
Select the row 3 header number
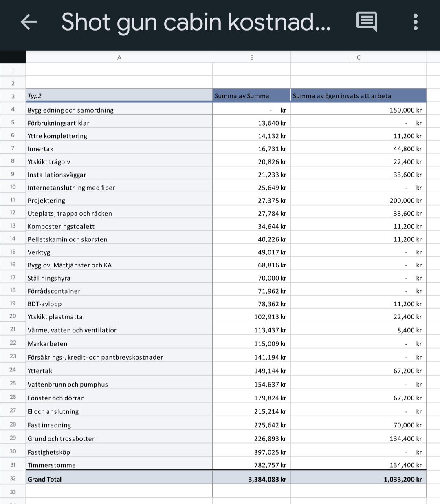[13, 96]
